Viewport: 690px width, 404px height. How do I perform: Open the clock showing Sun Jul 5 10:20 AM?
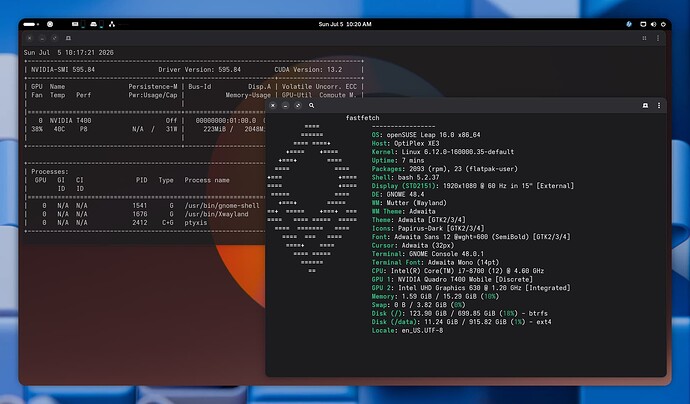(345, 24)
